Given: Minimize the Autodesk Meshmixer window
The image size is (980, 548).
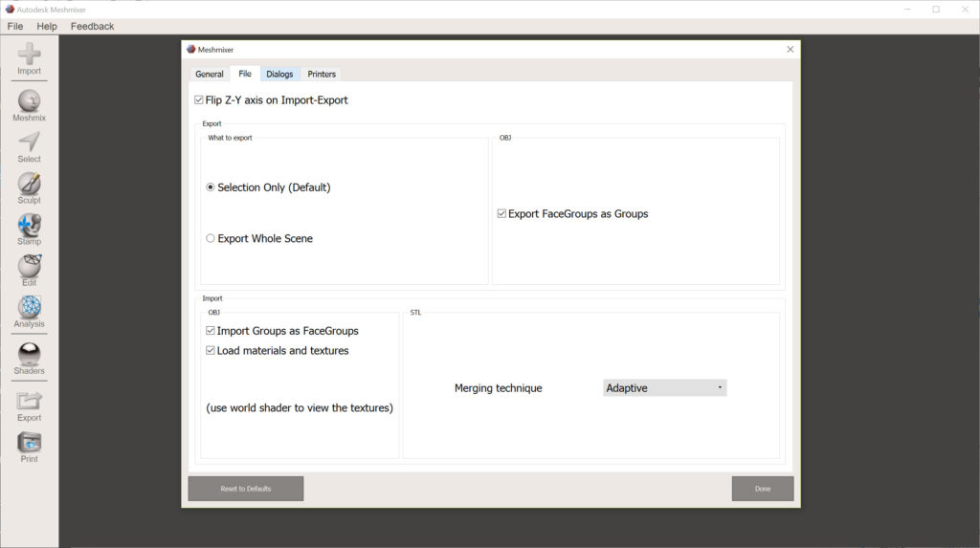Looking at the screenshot, I should tap(907, 10).
